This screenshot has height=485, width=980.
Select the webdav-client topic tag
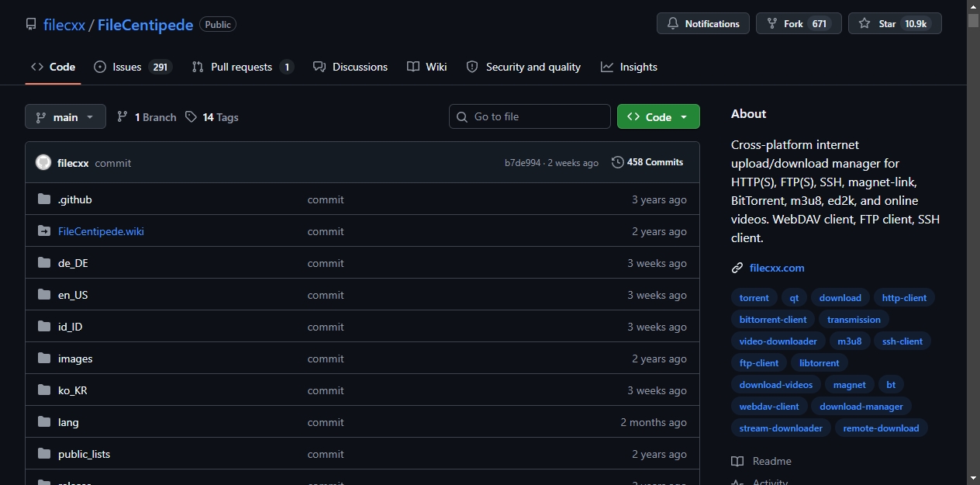coord(769,407)
